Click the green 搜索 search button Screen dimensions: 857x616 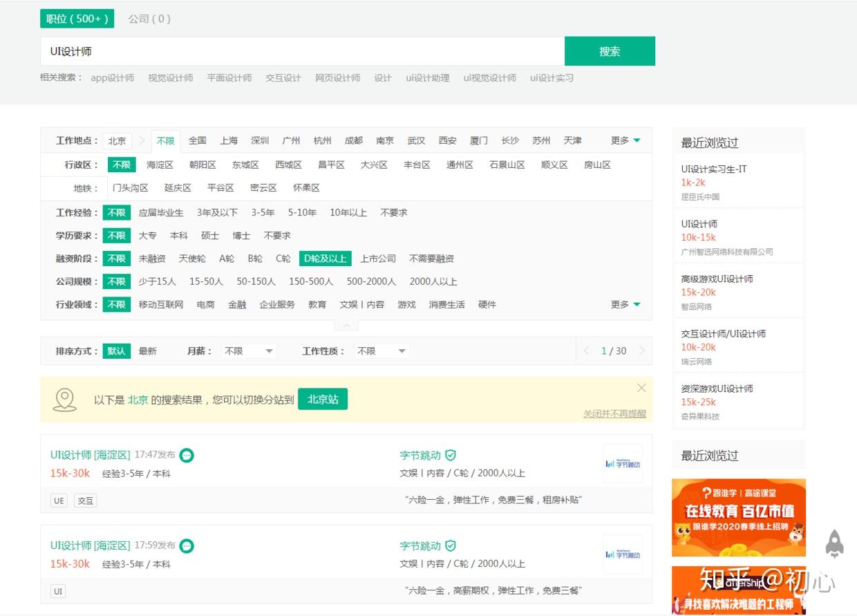pyautogui.click(x=610, y=51)
